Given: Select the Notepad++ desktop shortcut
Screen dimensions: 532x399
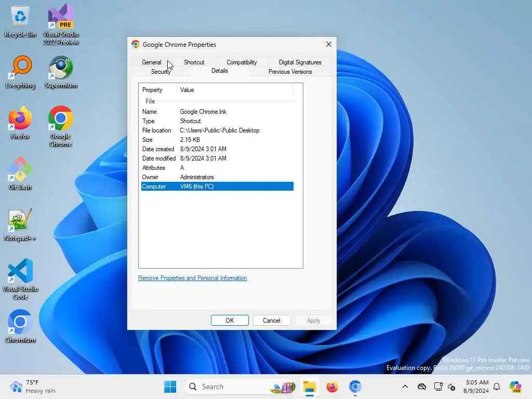Looking at the screenshot, I should (x=20, y=225).
